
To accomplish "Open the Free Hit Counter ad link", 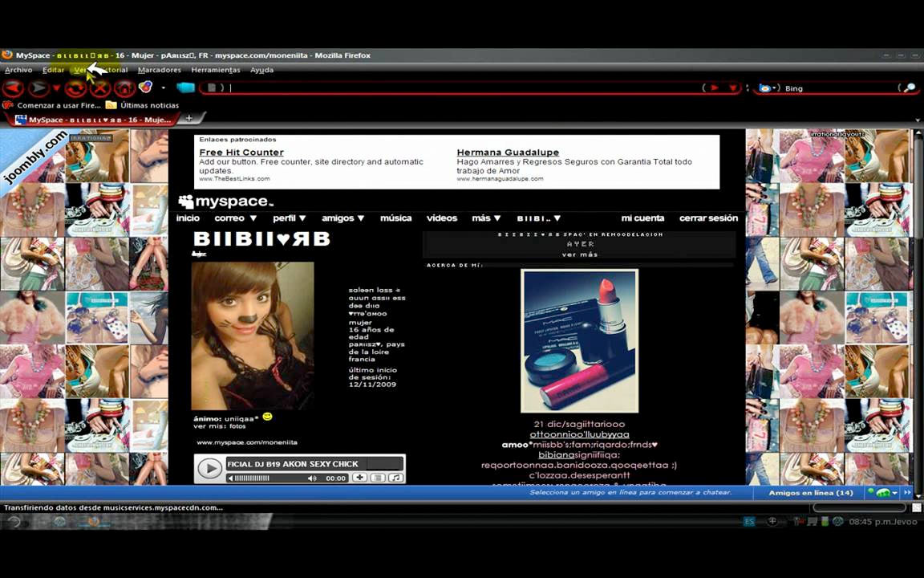I will (x=241, y=153).
